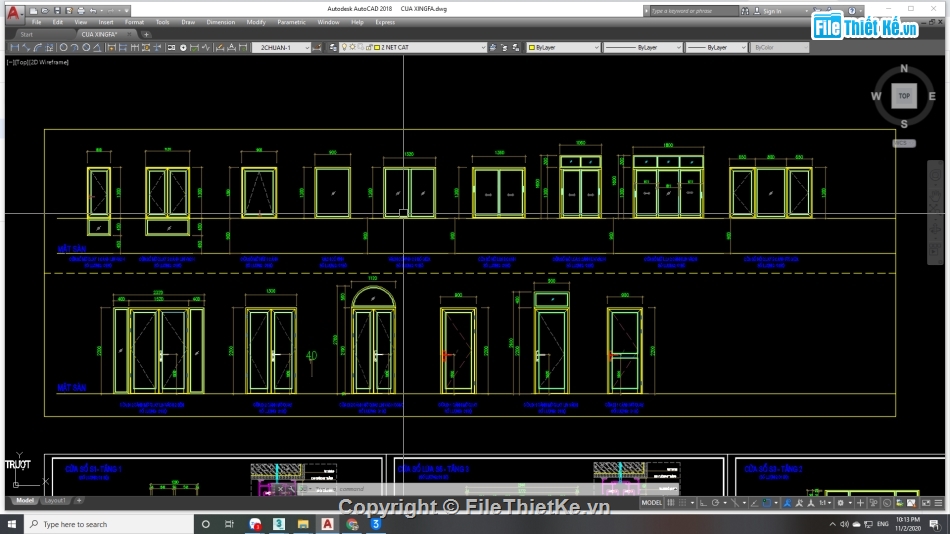This screenshot has height=534, width=950.
Task: Expand the quick access toolbar customize arrow
Action: (127, 10)
